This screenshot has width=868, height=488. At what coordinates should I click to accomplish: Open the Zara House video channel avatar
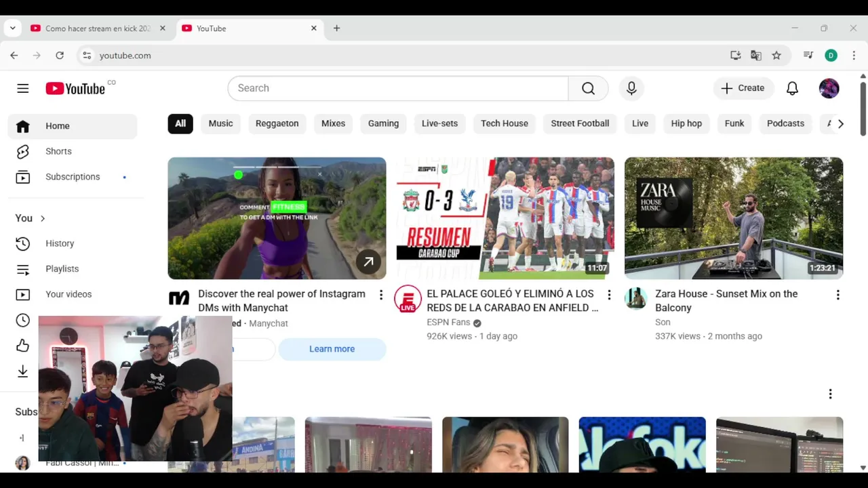(635, 298)
